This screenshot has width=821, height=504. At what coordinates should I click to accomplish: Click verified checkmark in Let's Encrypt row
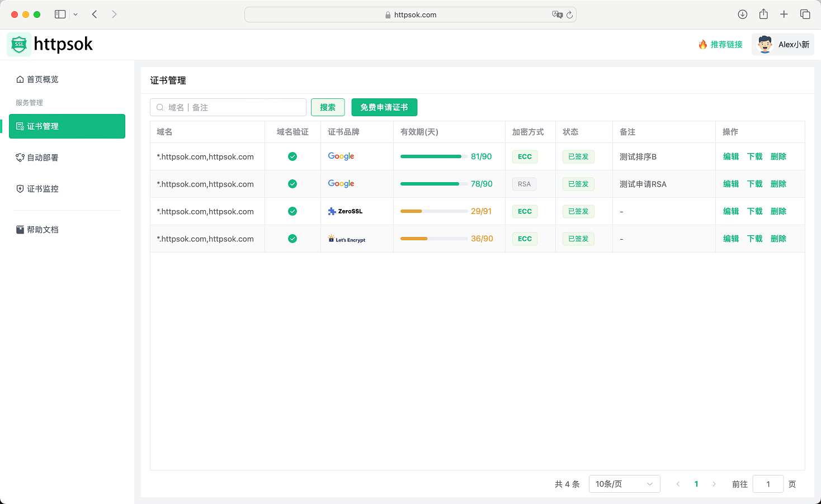292,239
